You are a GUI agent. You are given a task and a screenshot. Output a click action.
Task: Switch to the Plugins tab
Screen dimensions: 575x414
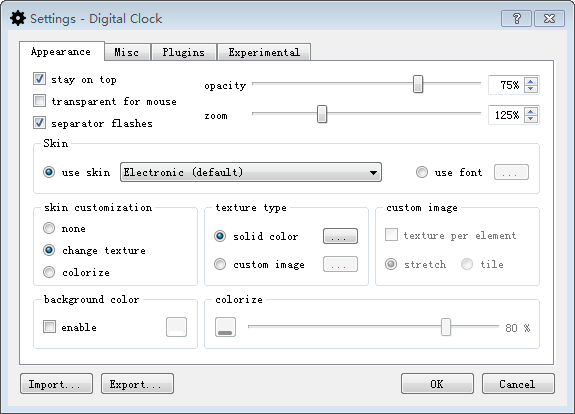coord(183,52)
